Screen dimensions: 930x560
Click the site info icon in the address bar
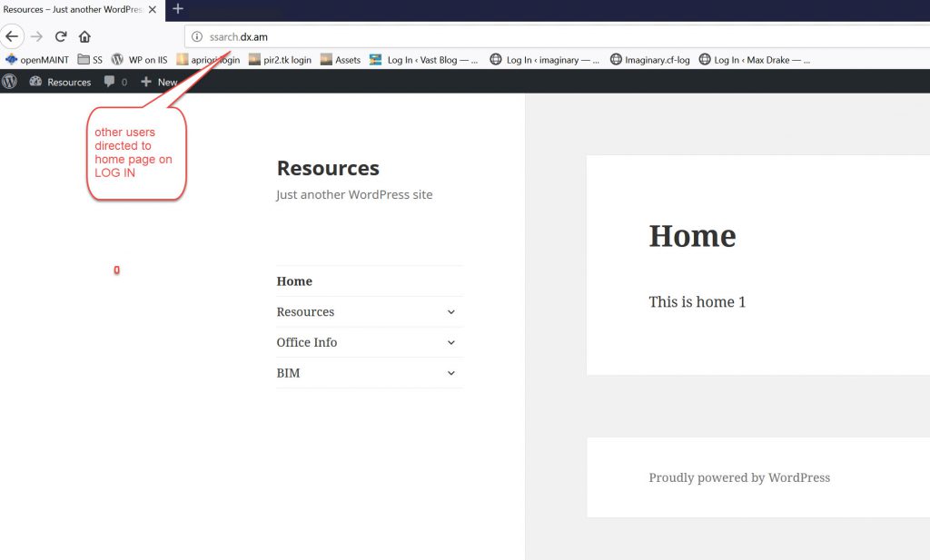point(196,37)
